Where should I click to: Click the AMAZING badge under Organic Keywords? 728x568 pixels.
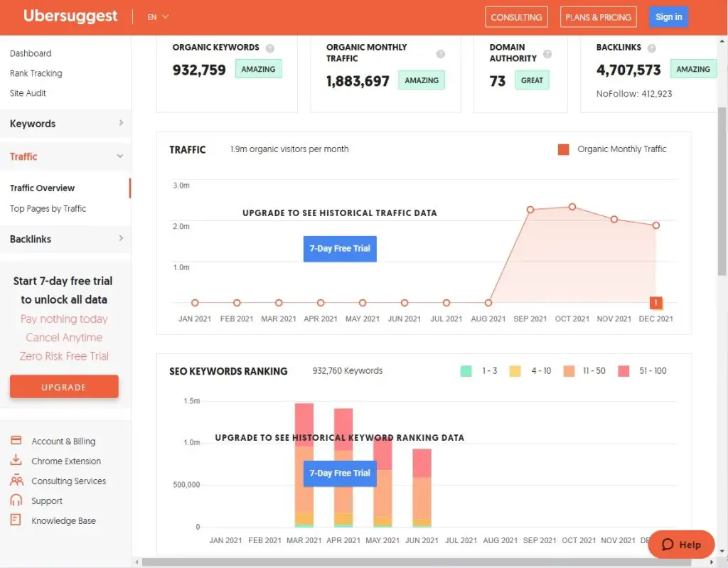258,69
